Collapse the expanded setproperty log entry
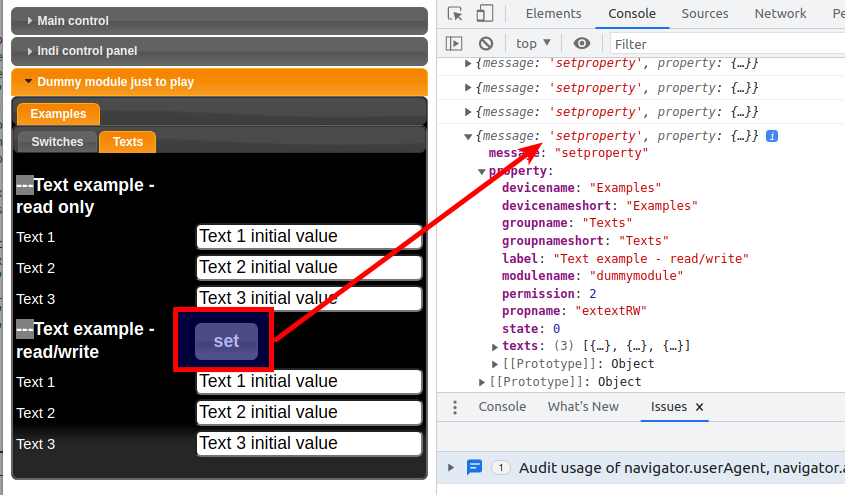The image size is (845, 495). (x=468, y=137)
